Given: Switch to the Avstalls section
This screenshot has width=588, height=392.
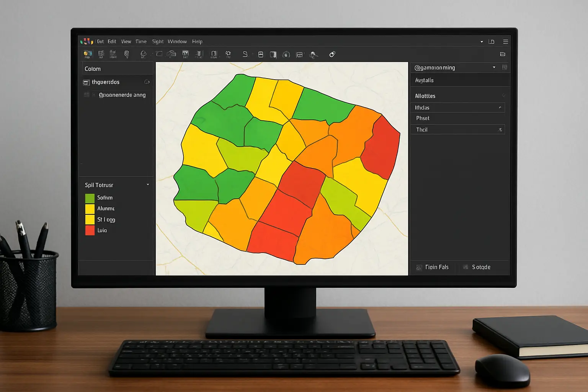Looking at the screenshot, I should pos(460,80).
